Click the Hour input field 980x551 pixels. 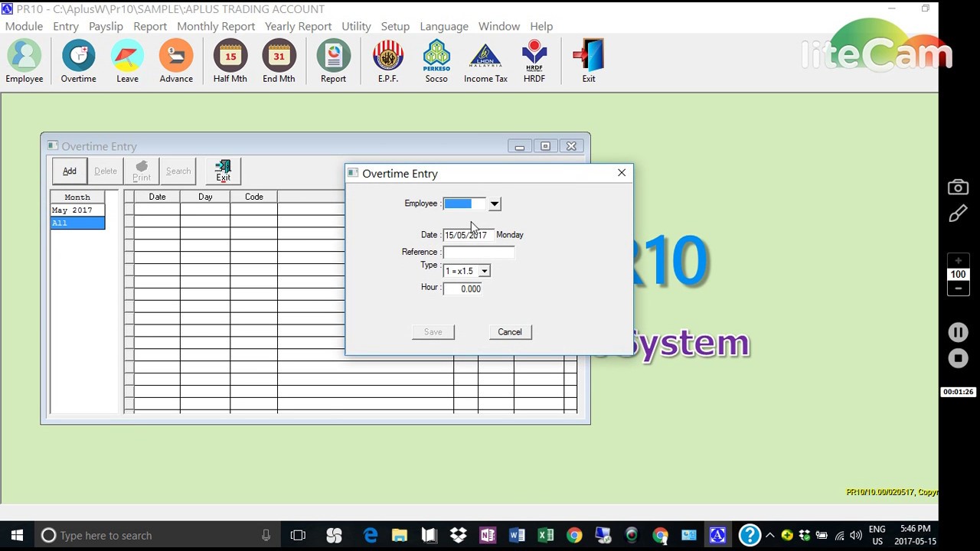[462, 289]
